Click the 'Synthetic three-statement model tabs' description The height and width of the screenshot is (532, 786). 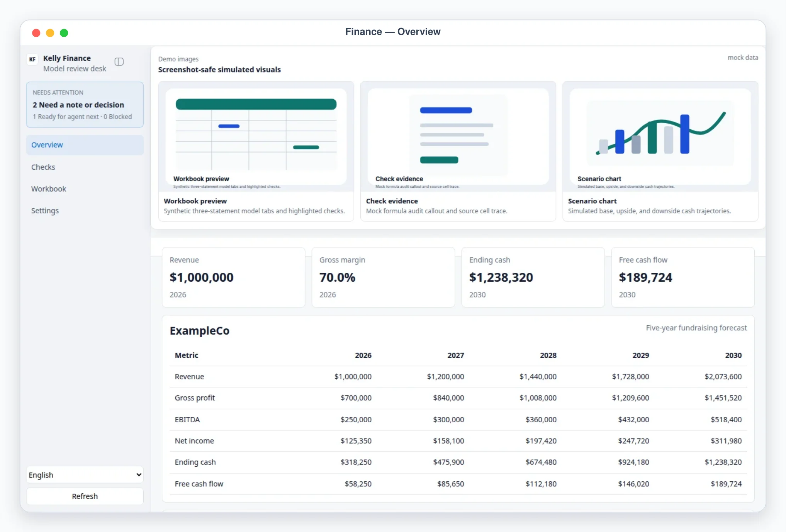[x=254, y=211]
